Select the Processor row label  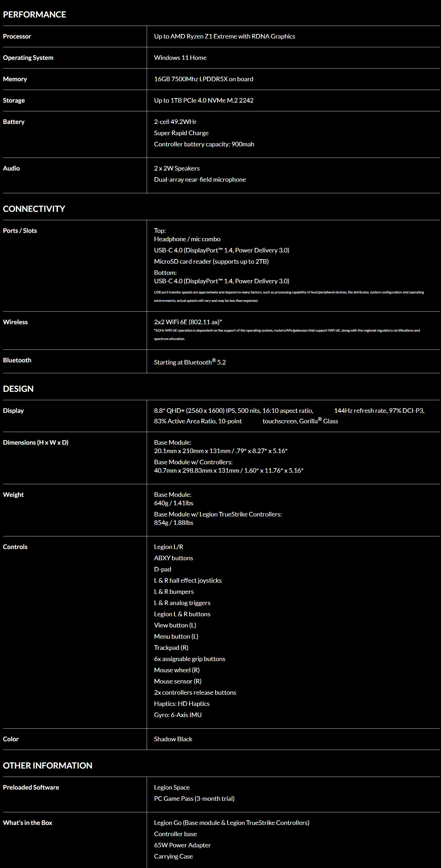coord(17,36)
